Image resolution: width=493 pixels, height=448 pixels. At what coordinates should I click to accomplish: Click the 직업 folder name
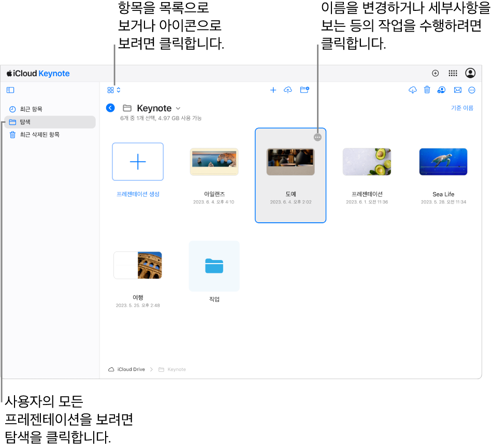(214, 299)
